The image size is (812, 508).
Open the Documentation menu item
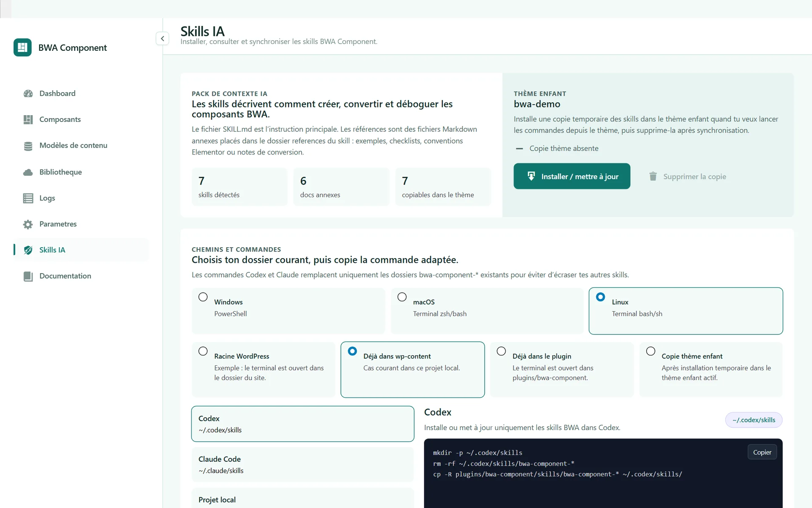81,276
